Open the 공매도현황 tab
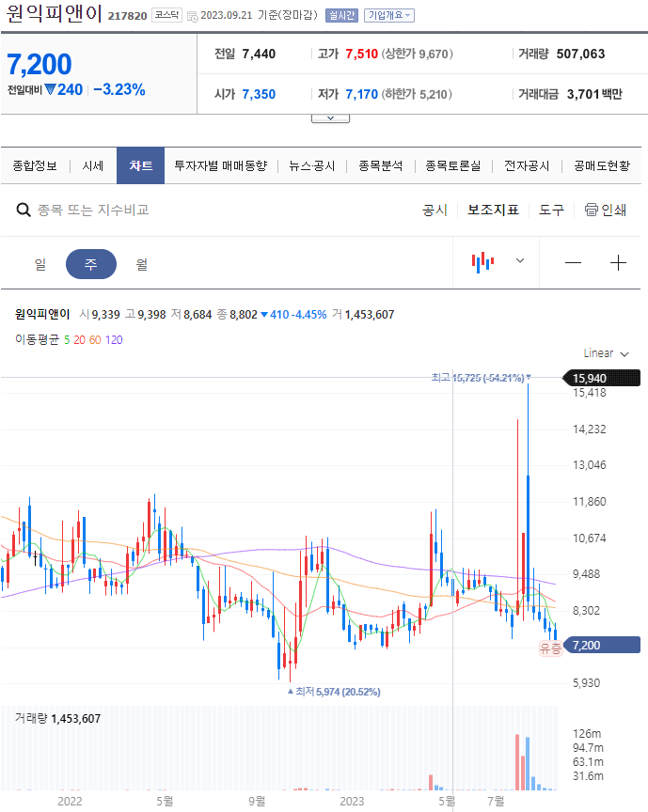Image resolution: width=648 pixels, height=812 pixels. click(x=602, y=165)
